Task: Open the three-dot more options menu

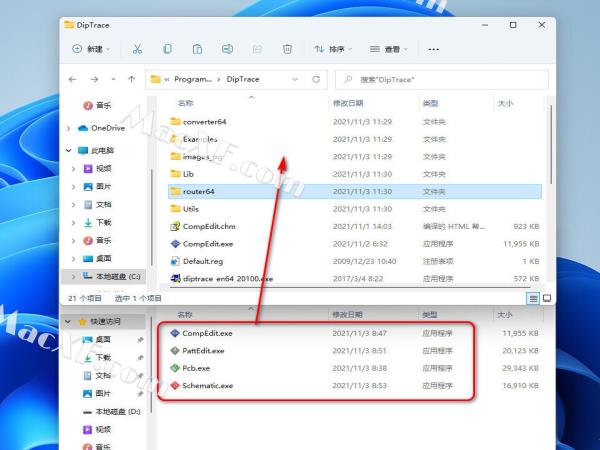Action: click(434, 49)
